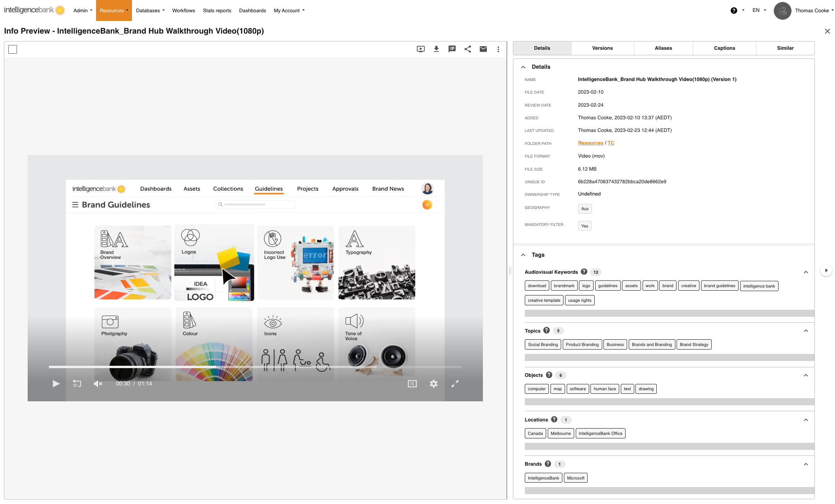Click the brand guidelines keyword tag
This screenshot has height=504, width=835.
point(719,286)
